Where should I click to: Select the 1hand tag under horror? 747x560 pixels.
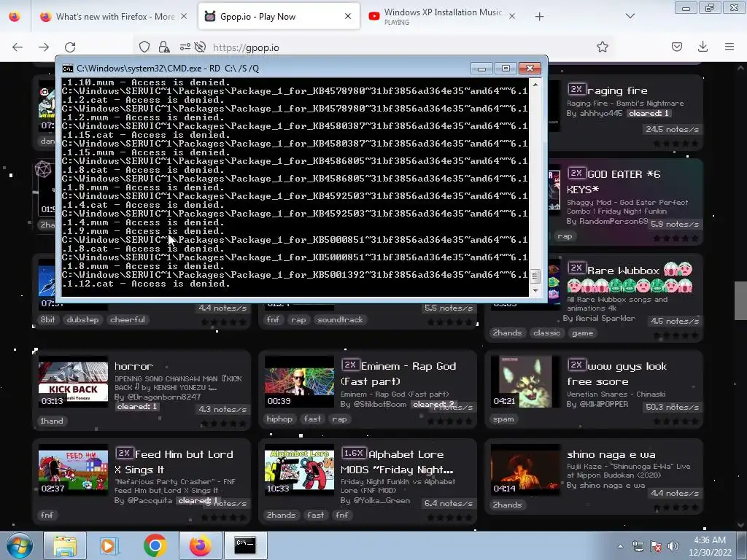[52, 421]
